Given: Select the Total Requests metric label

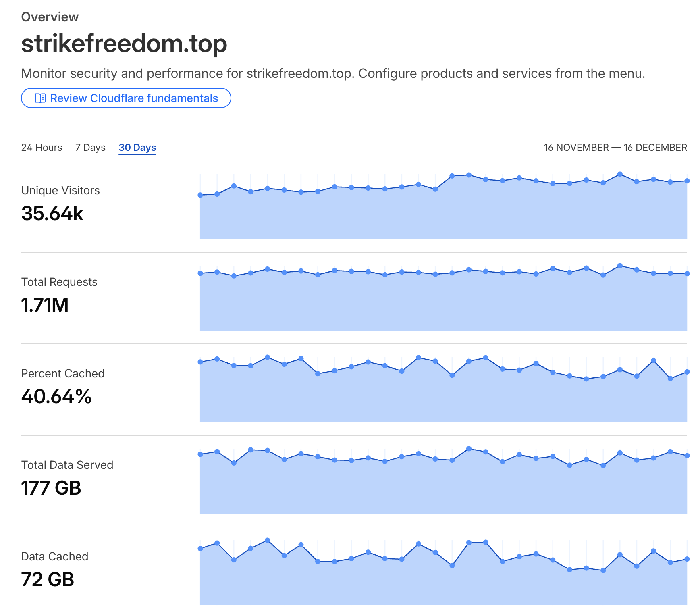Looking at the screenshot, I should [59, 282].
